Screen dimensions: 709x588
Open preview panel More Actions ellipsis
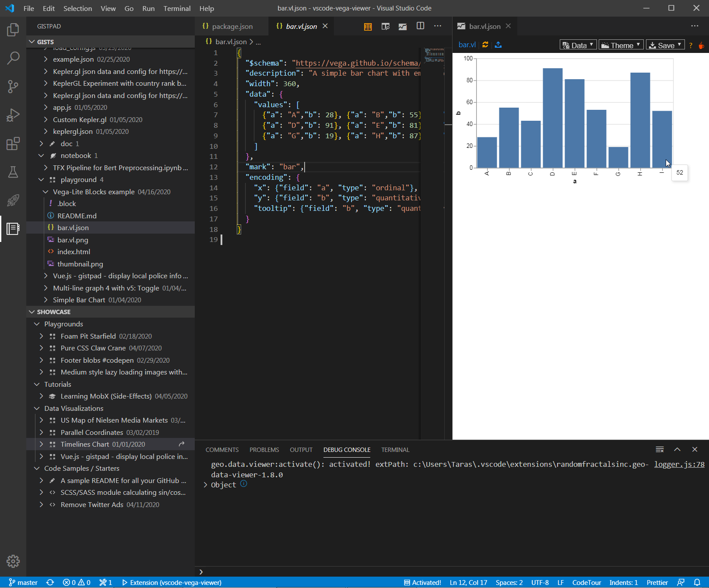tap(695, 26)
